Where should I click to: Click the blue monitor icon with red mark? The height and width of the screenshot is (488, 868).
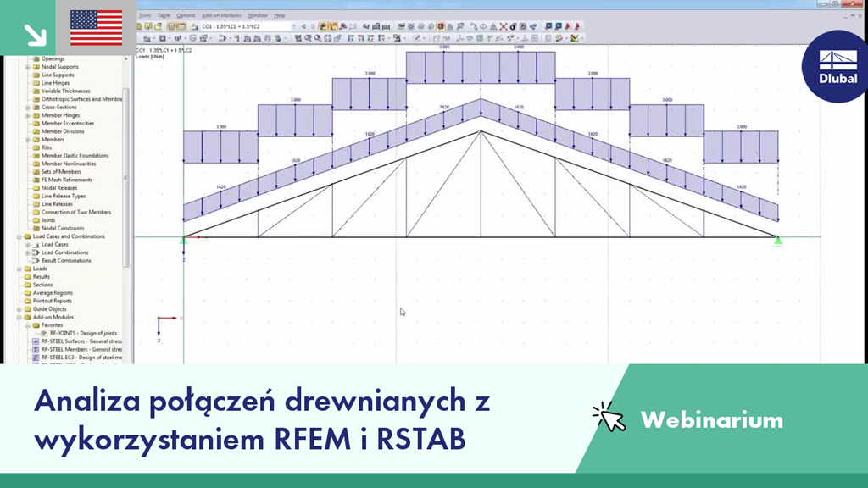[548, 26]
